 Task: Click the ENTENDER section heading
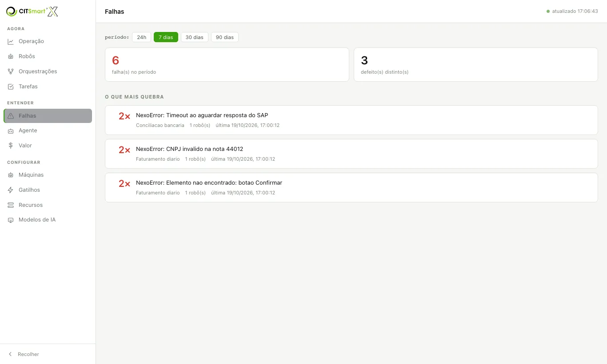tap(20, 103)
